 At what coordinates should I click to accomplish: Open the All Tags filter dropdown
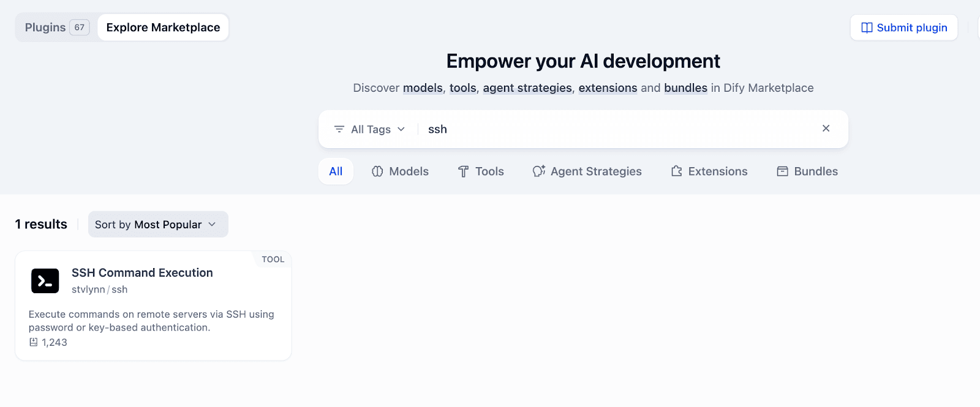[x=370, y=129]
